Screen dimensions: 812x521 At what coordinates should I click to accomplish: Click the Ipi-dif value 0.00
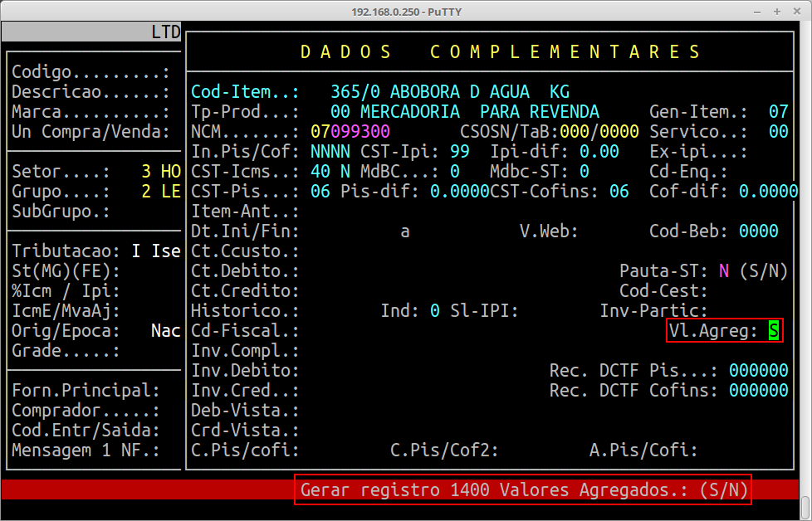(599, 152)
